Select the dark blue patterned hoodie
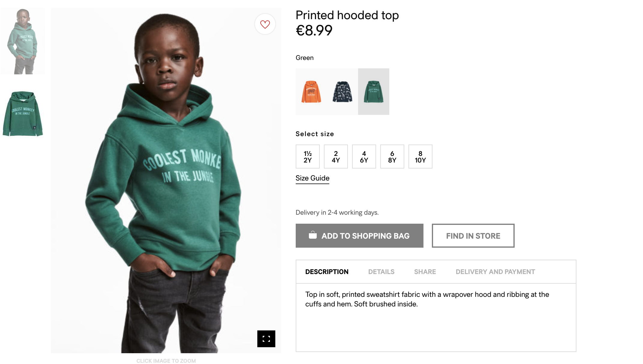 coord(342,92)
